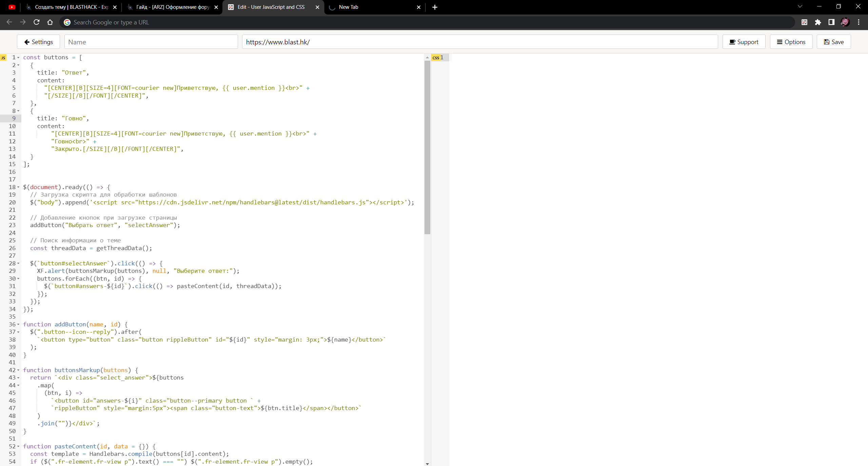Viewport: 868px width, 466px height.
Task: Collapse the fold at line 37
Action: (18, 332)
